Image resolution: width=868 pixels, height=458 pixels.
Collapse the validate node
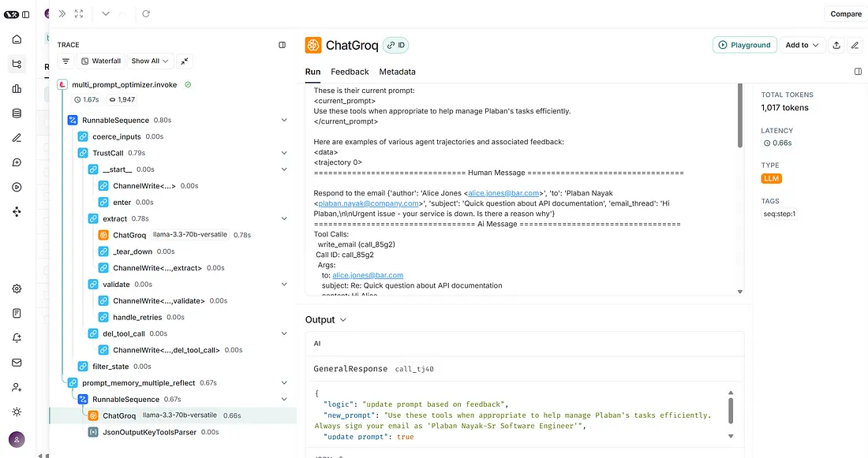click(x=284, y=285)
